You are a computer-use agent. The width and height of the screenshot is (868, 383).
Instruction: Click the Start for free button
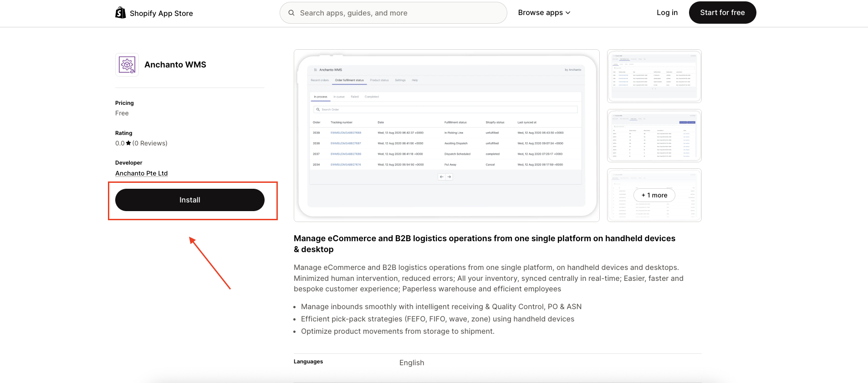[722, 13]
